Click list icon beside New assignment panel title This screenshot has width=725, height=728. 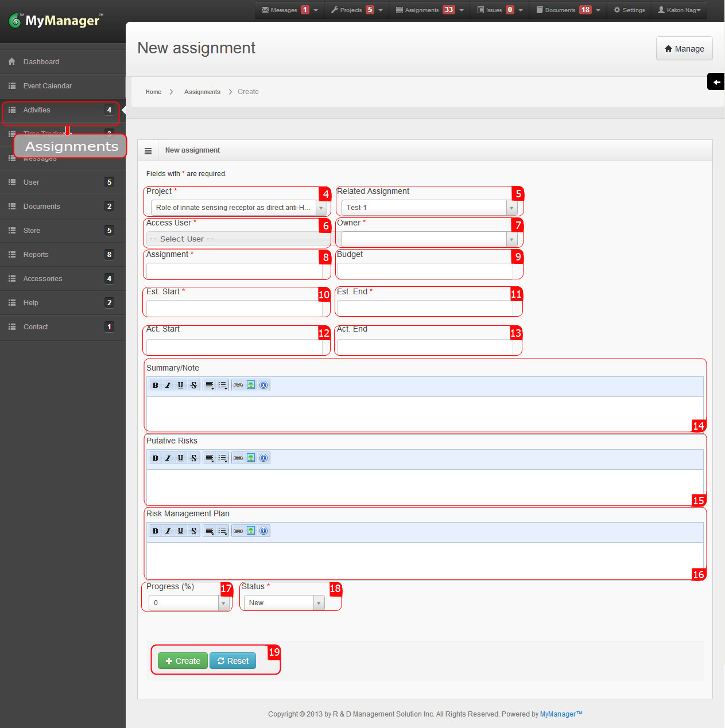pyautogui.click(x=148, y=151)
